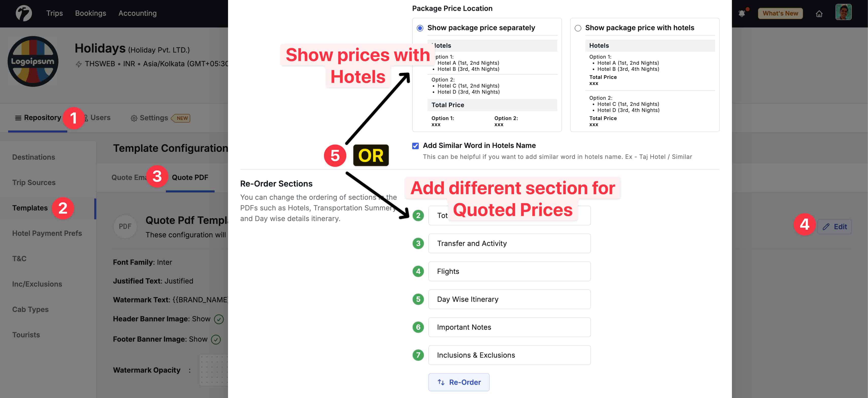Open What's New panel
The width and height of the screenshot is (868, 398).
780,13
